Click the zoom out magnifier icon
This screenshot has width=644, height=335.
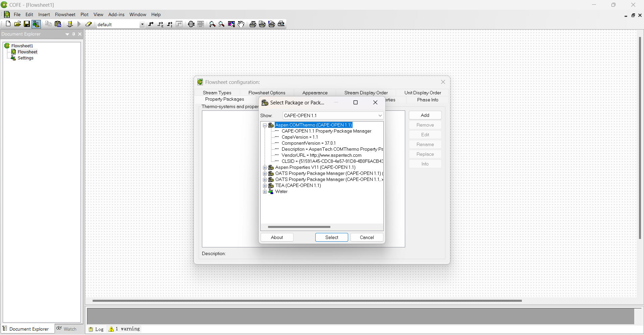[222, 24]
